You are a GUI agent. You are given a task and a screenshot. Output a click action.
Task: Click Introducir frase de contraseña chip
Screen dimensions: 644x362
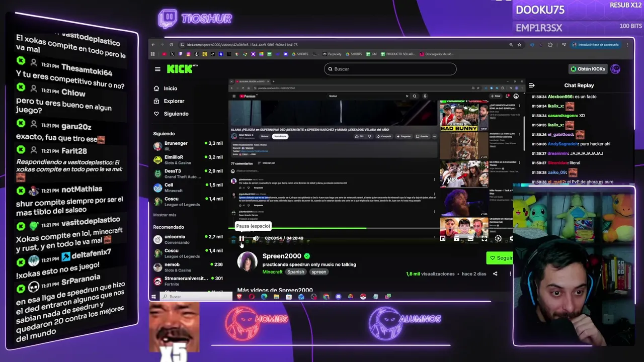click(596, 45)
